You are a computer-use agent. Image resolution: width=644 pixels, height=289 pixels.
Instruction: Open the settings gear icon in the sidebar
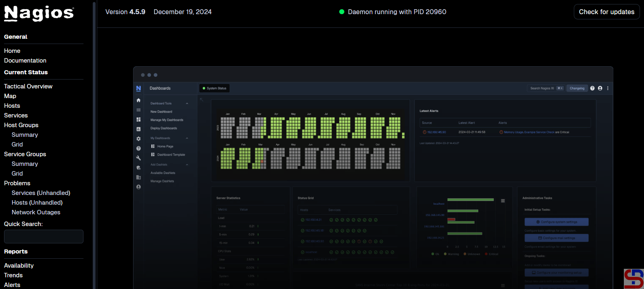138,139
